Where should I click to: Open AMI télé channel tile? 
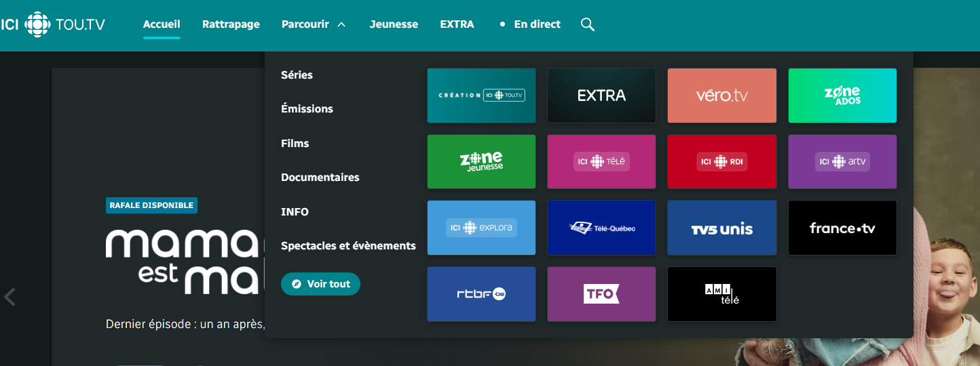(722, 294)
